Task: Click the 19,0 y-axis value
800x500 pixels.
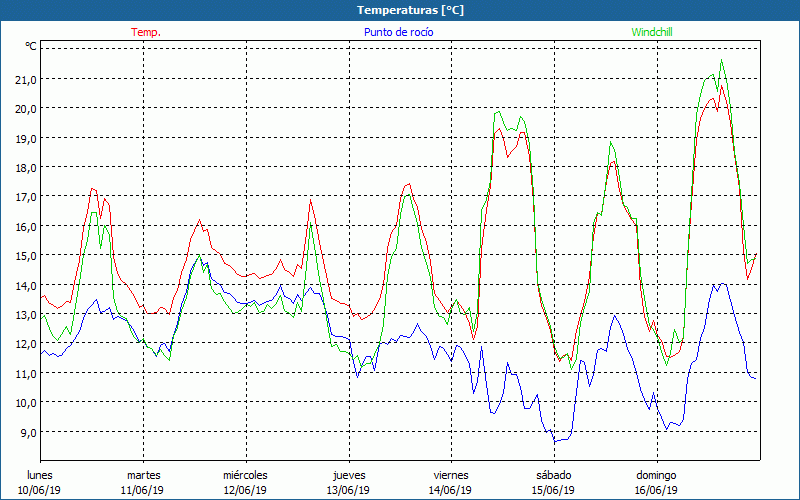Action: tap(26, 138)
